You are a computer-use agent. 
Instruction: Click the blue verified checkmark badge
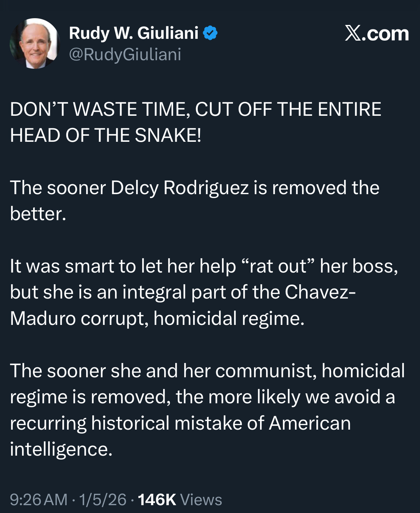[210, 33]
